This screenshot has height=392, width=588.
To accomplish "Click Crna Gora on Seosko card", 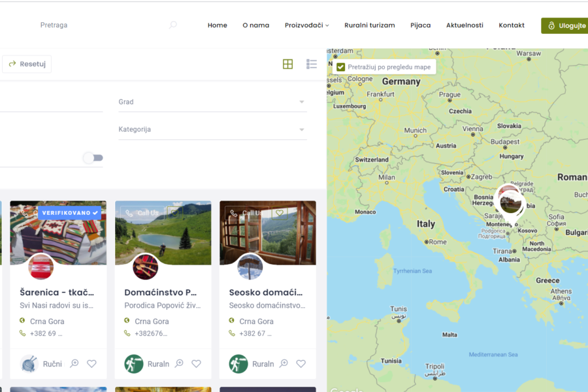I will [x=257, y=321].
